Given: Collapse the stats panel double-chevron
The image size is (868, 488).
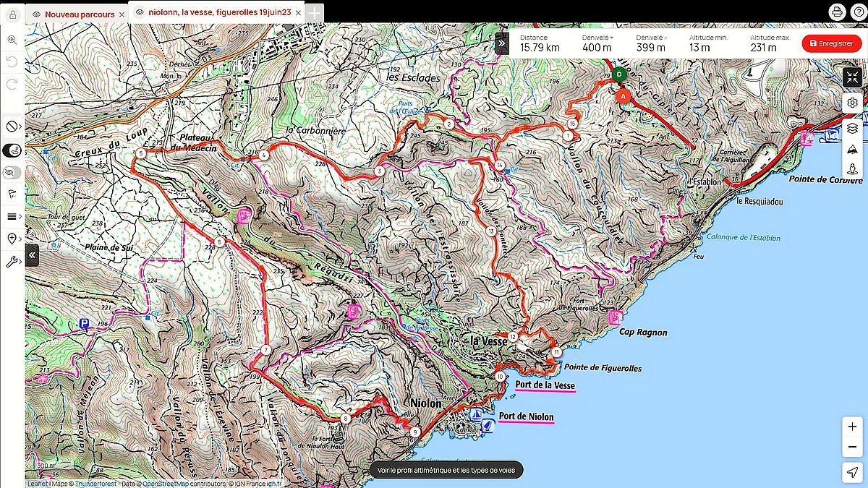Looking at the screenshot, I should pyautogui.click(x=501, y=43).
